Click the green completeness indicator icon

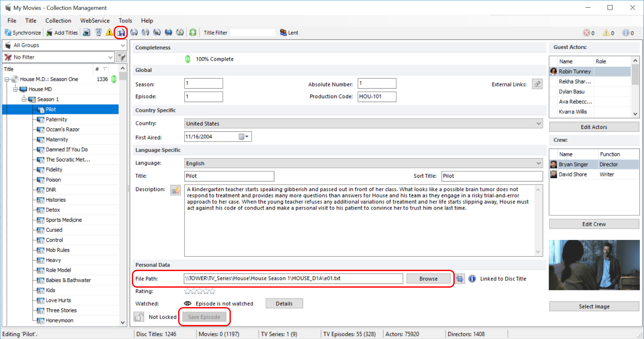pos(188,59)
